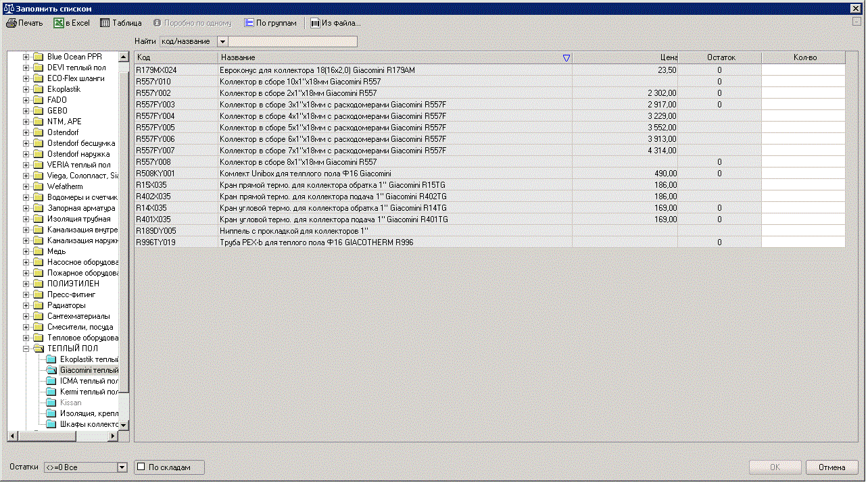
Task: Click the greyed Kissan folder icon
Action: point(51,403)
